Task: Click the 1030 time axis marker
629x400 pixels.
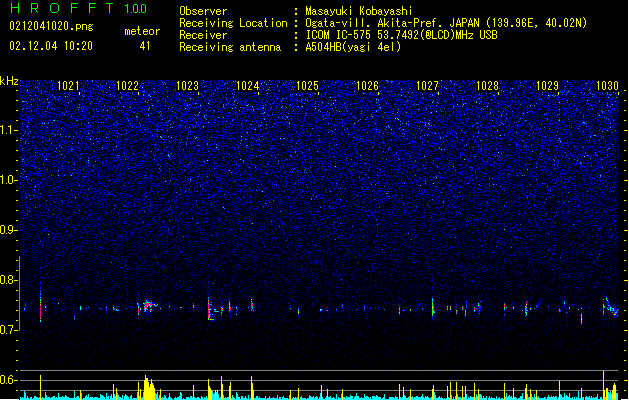Action: [607, 86]
